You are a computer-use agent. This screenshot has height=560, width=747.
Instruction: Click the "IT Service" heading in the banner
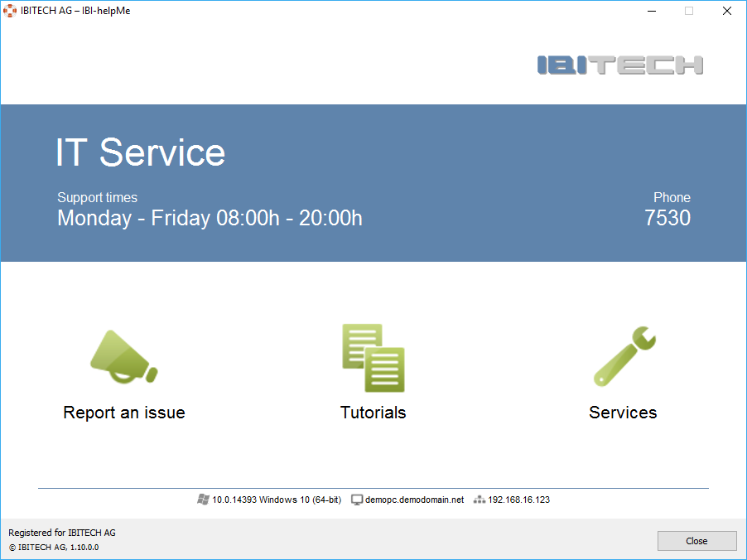[x=140, y=152]
